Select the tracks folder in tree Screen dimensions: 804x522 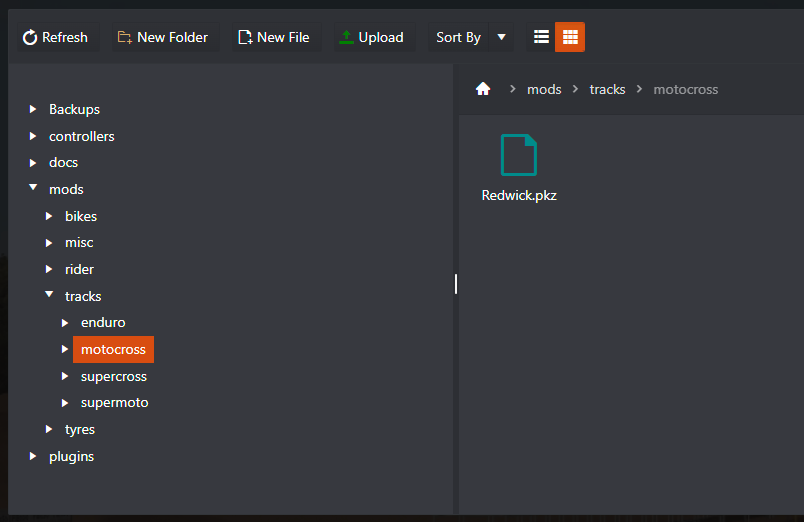(83, 296)
